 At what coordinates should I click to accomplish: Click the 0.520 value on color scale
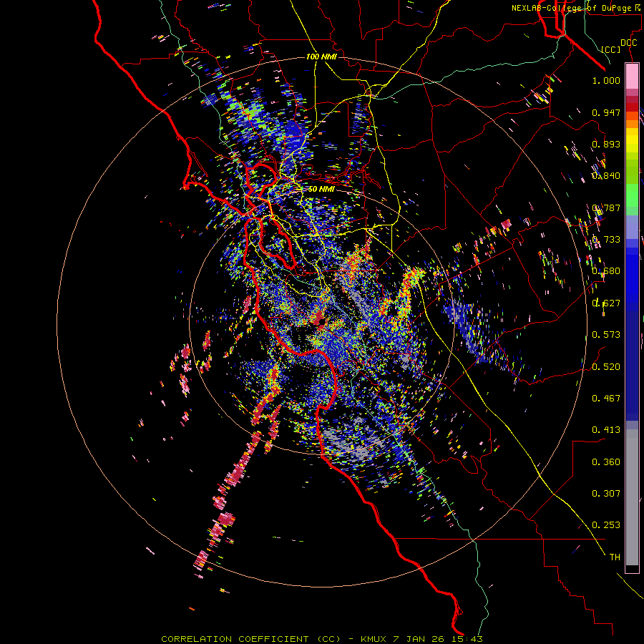point(606,366)
